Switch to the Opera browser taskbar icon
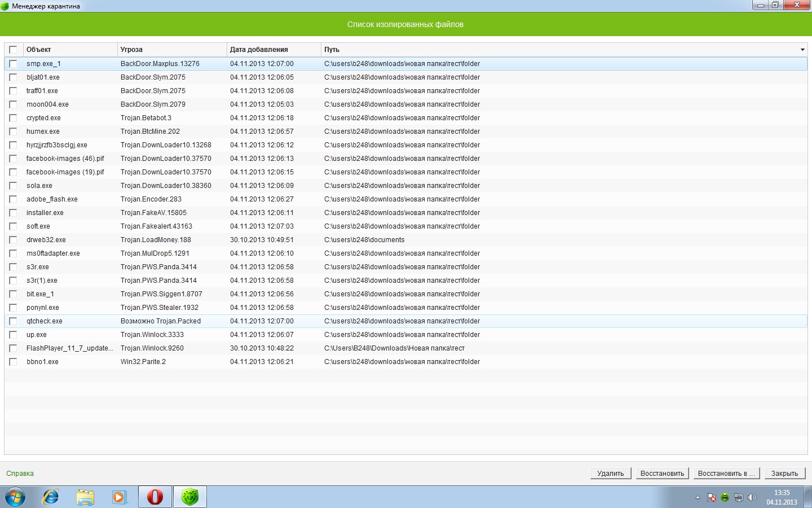 pyautogui.click(x=155, y=497)
